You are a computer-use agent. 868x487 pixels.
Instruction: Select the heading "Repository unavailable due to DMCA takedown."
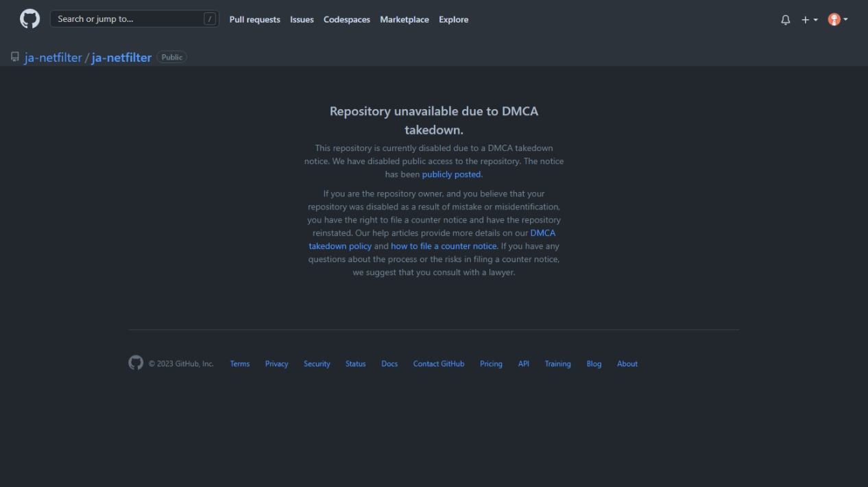click(434, 121)
